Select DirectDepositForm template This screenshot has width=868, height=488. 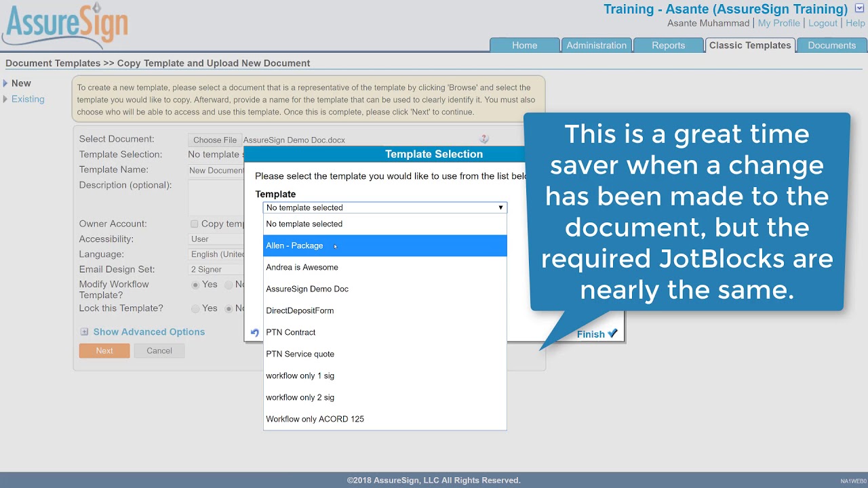384,310
